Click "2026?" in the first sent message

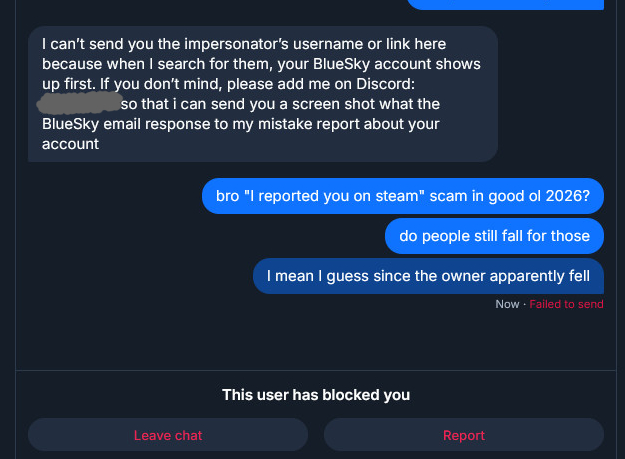(568, 196)
